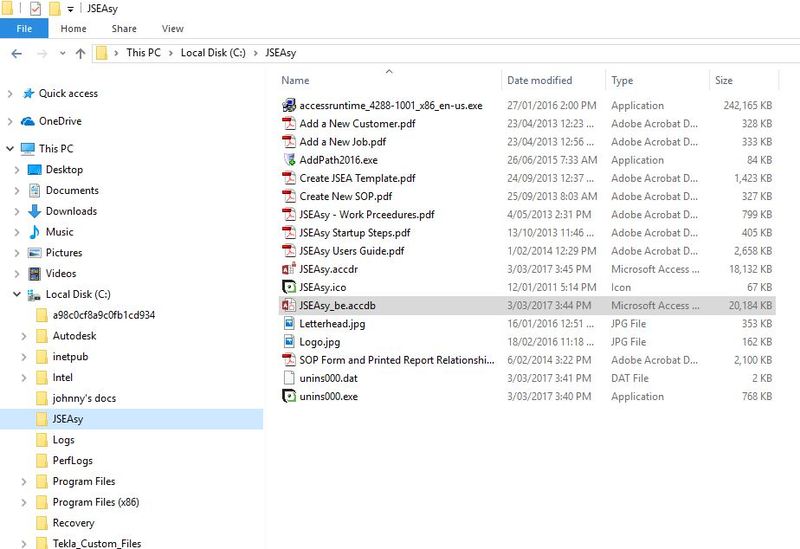The height and width of the screenshot is (549, 800).
Task: Expand the Intel folder node
Action: (x=23, y=378)
